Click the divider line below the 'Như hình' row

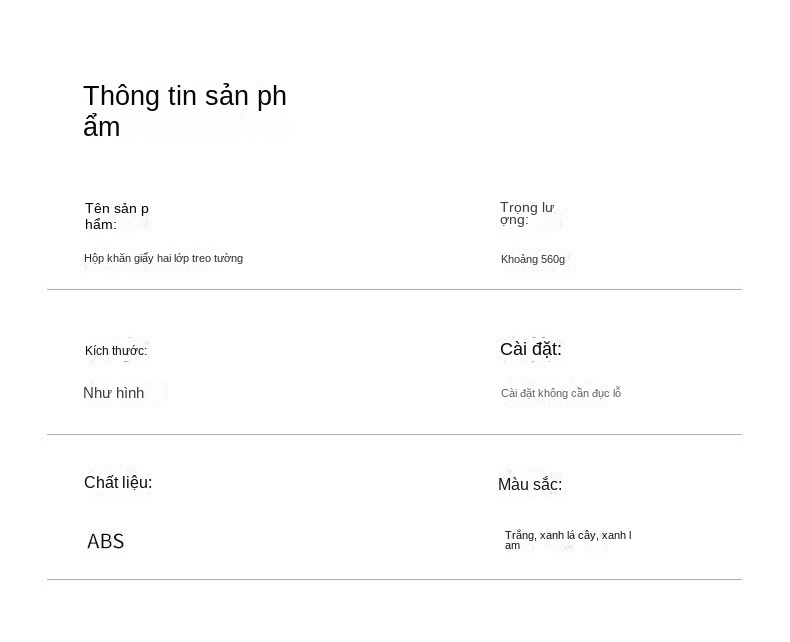pyautogui.click(x=394, y=435)
